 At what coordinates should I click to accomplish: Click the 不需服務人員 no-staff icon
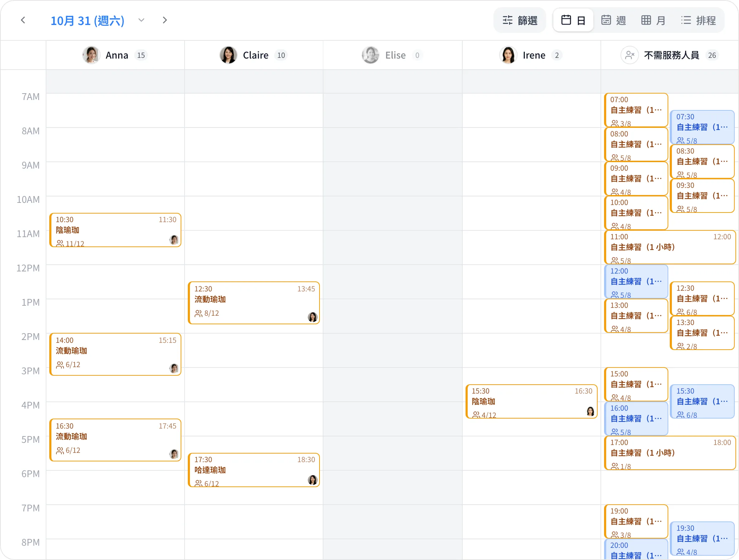630,55
